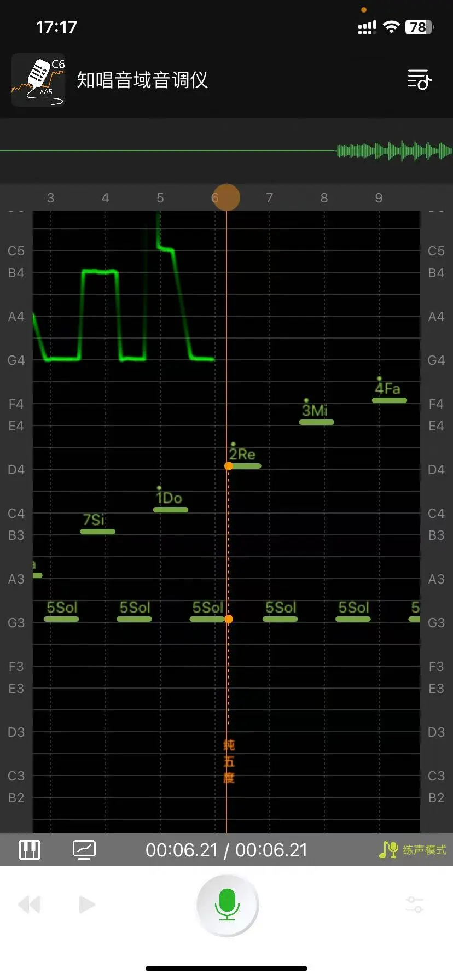Open the pitch chart screen icon

84,850
